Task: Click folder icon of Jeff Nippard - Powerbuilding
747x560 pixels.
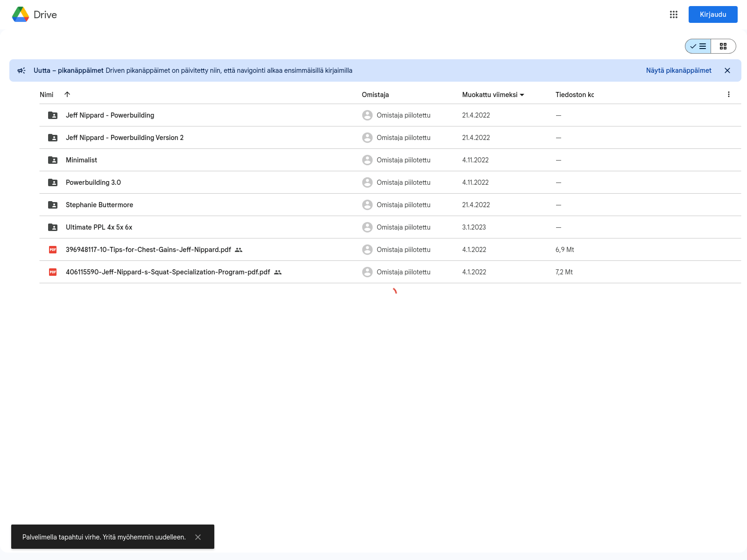Action: [53, 115]
